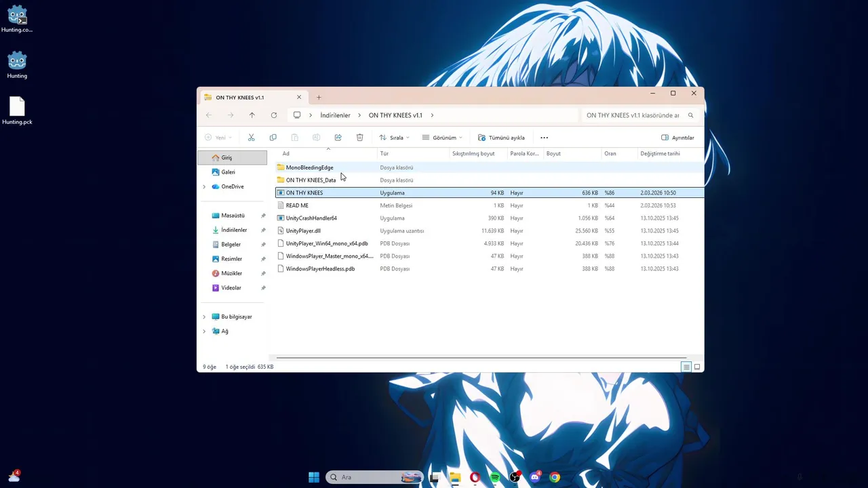868x488 pixels.
Task: Select the READ ME text file
Action: tap(490, 205)
